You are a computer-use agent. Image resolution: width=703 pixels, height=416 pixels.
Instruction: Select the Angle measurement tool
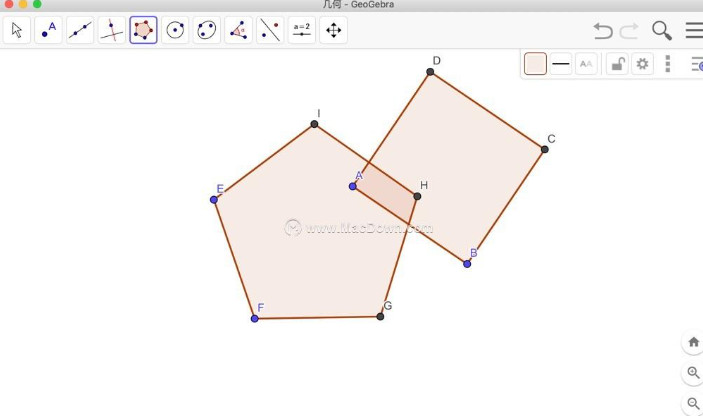coord(239,30)
